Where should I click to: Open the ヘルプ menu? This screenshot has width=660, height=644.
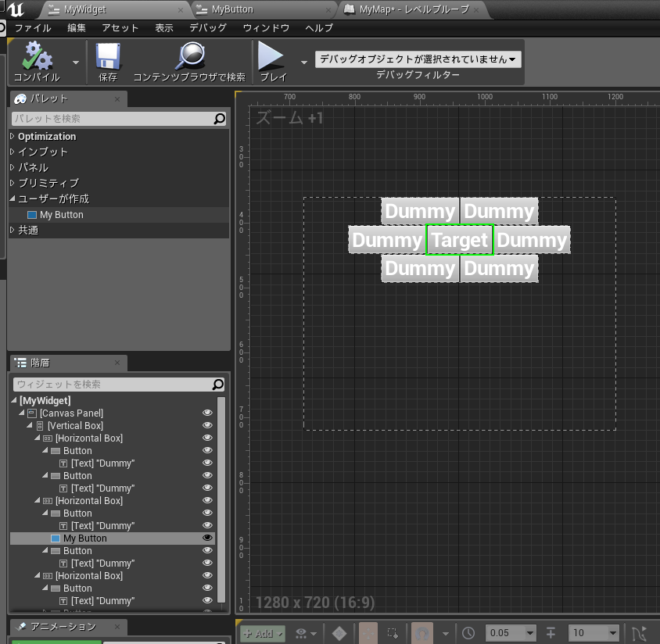[x=319, y=28]
